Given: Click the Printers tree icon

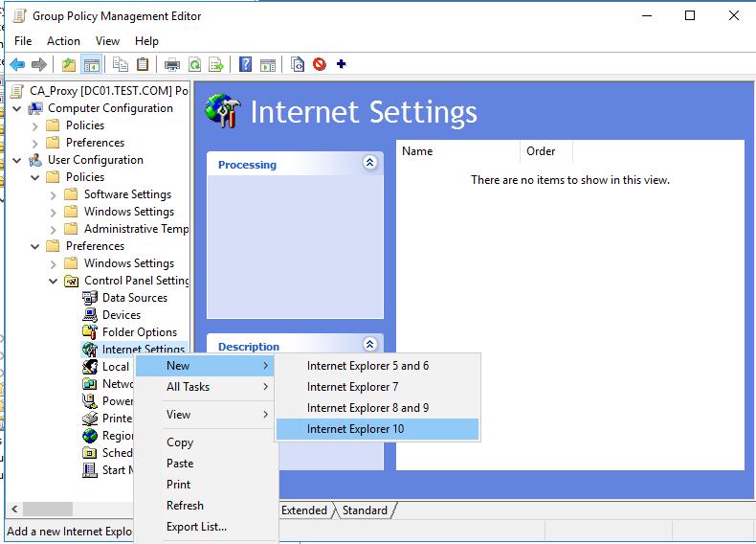Looking at the screenshot, I should click(x=90, y=419).
